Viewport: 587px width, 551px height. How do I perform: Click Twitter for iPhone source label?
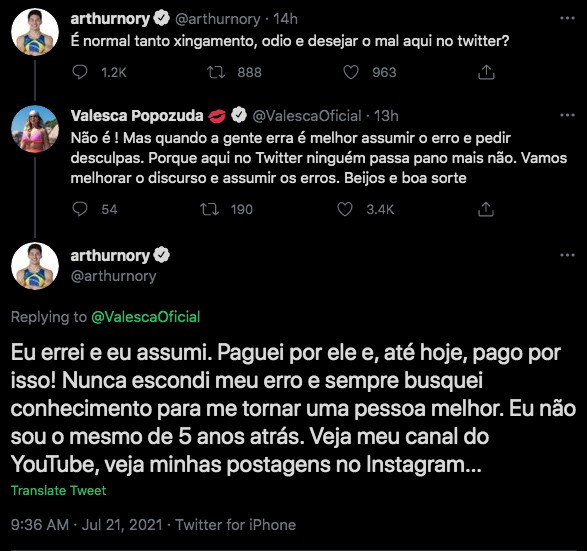(235, 525)
